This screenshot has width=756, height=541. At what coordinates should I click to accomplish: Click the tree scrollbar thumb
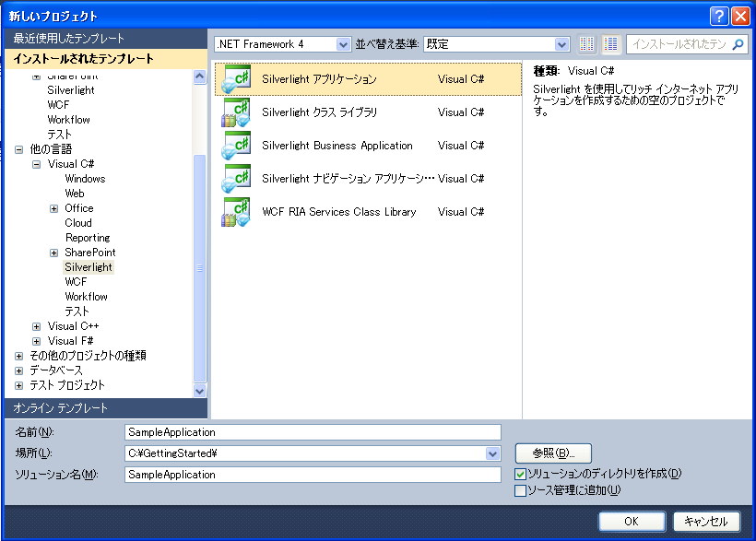199,268
